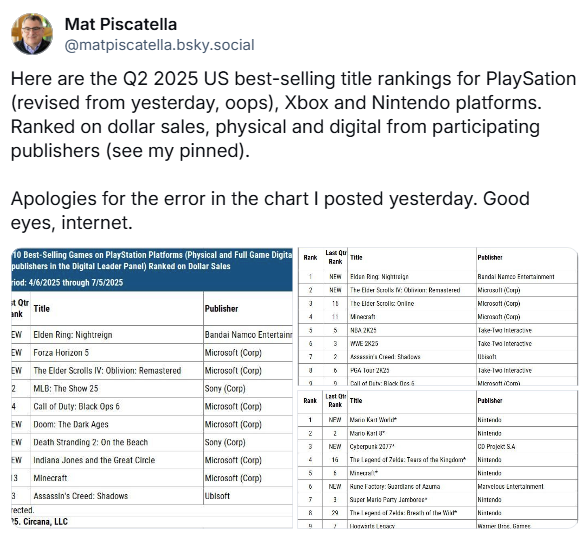Click the post text about Q2 2025 rankings
Image resolution: width=586 pixels, height=536 pixels.
tap(293, 114)
